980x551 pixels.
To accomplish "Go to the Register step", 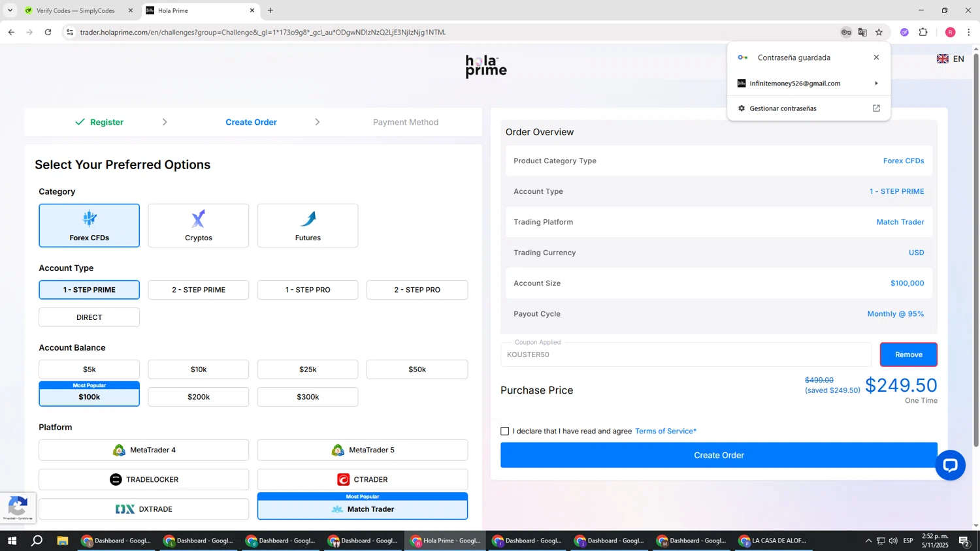I will (x=99, y=122).
